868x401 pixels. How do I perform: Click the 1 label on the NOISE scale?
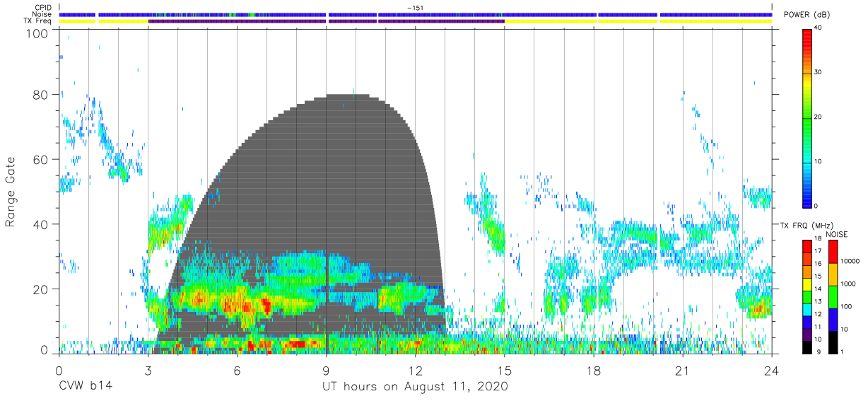point(842,351)
